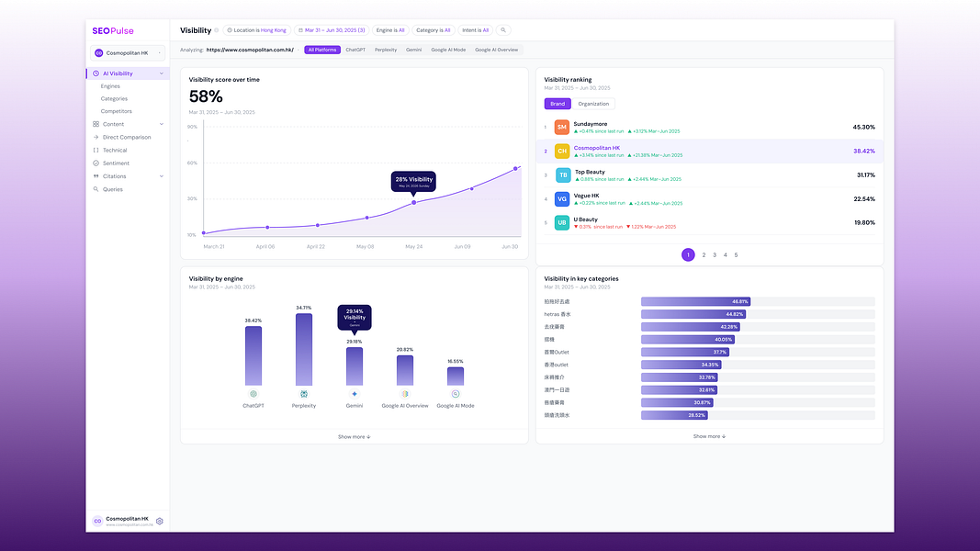Switch ranking to Brand view

point(558,104)
